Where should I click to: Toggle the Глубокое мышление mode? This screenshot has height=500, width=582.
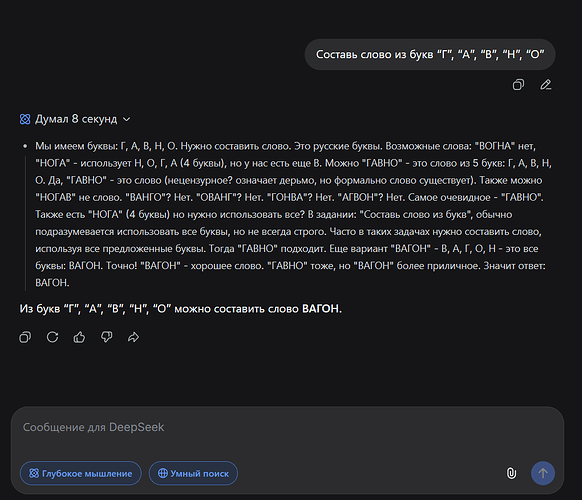coord(81,473)
